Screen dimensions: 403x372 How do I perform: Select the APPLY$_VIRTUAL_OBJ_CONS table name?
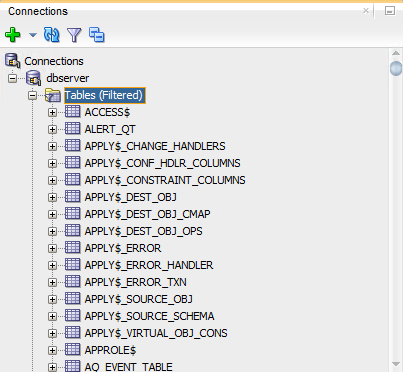156,333
